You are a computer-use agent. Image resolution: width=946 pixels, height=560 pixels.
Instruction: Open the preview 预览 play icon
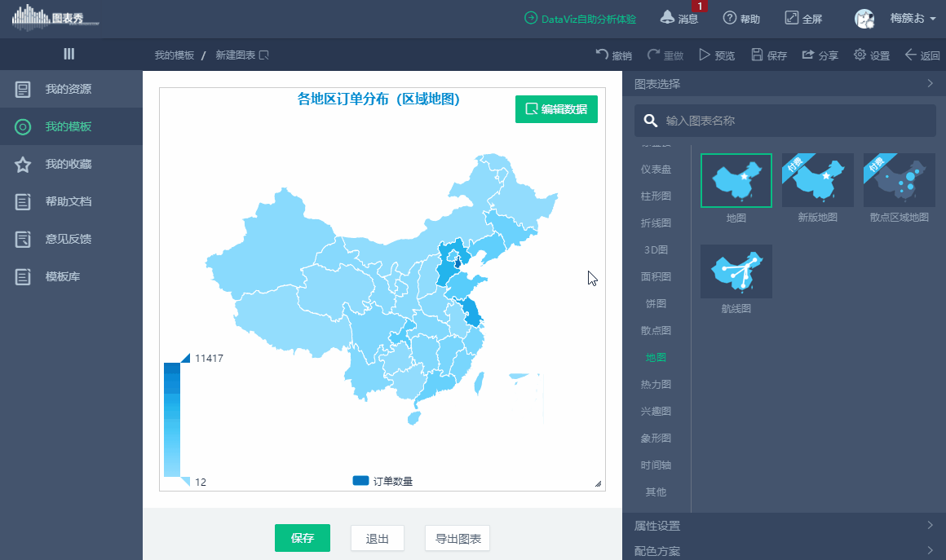point(704,55)
